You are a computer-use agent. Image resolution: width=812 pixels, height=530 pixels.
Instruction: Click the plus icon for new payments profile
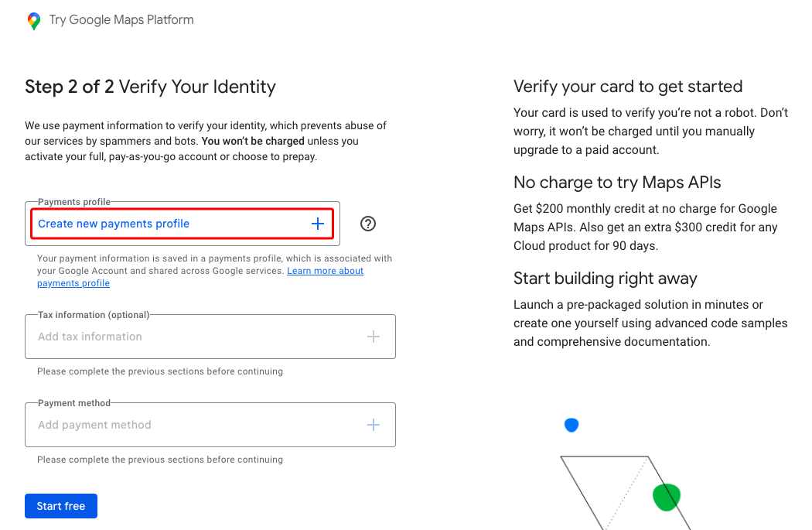coord(317,224)
